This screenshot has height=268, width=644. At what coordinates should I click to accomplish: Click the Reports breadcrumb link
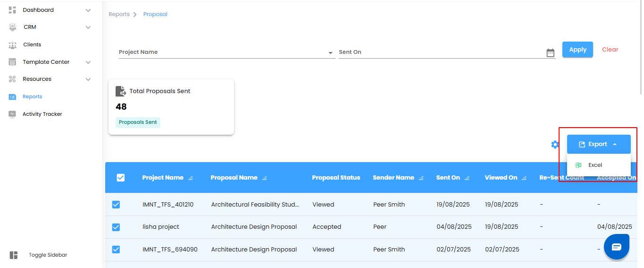119,14
